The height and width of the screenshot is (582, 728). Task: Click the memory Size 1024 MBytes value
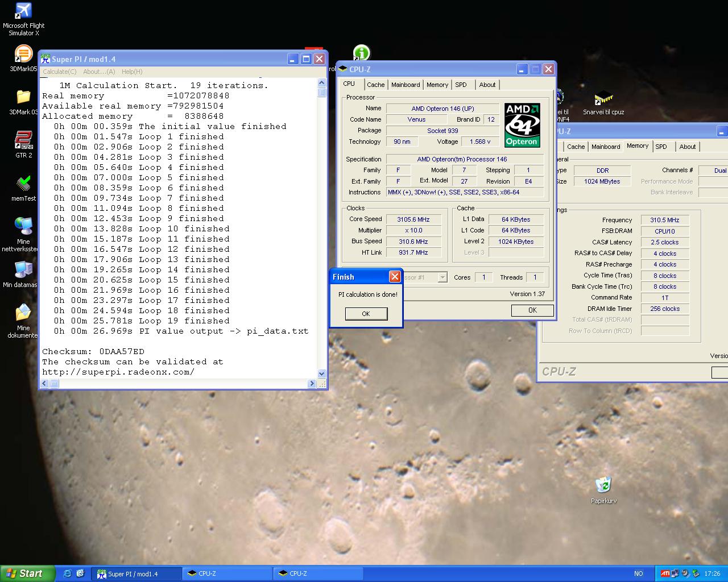pos(602,181)
